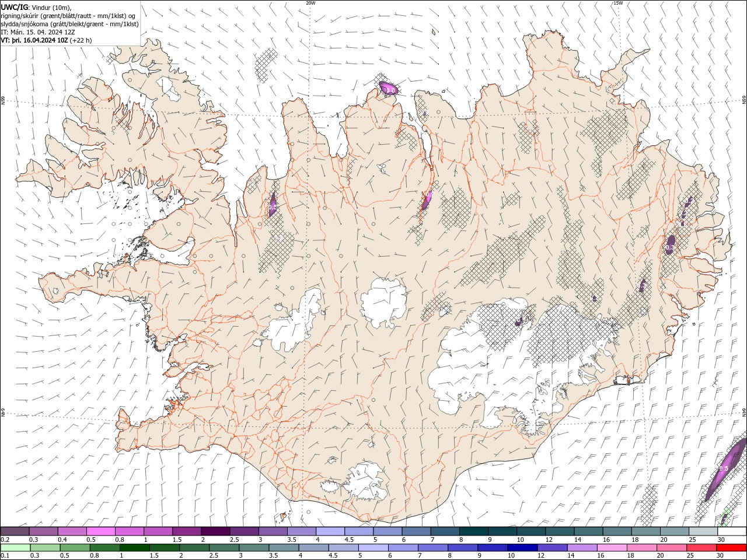
Task: Click the 15W longitude label
Action: (x=618, y=3)
